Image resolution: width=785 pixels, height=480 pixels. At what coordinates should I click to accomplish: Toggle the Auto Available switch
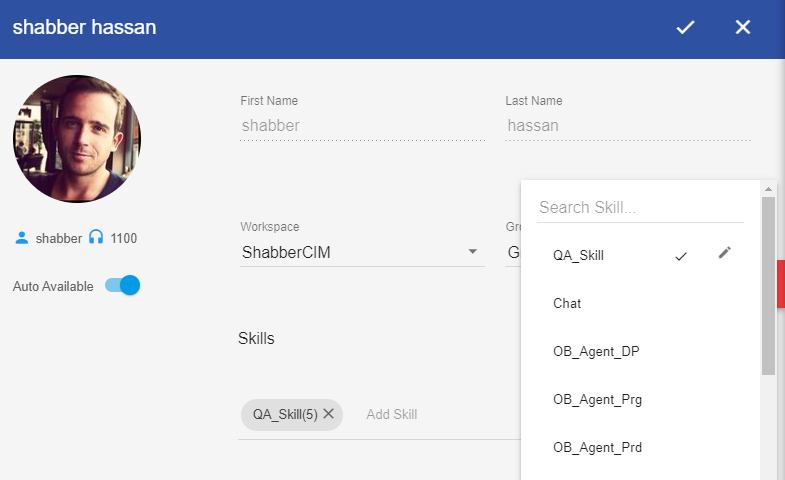tap(122, 286)
